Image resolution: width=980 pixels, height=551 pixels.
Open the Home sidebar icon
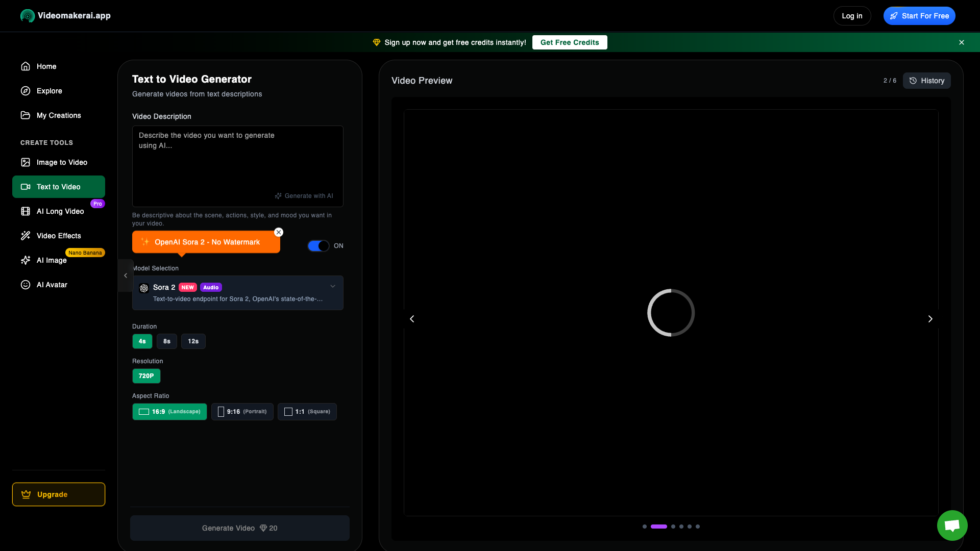tap(26, 66)
